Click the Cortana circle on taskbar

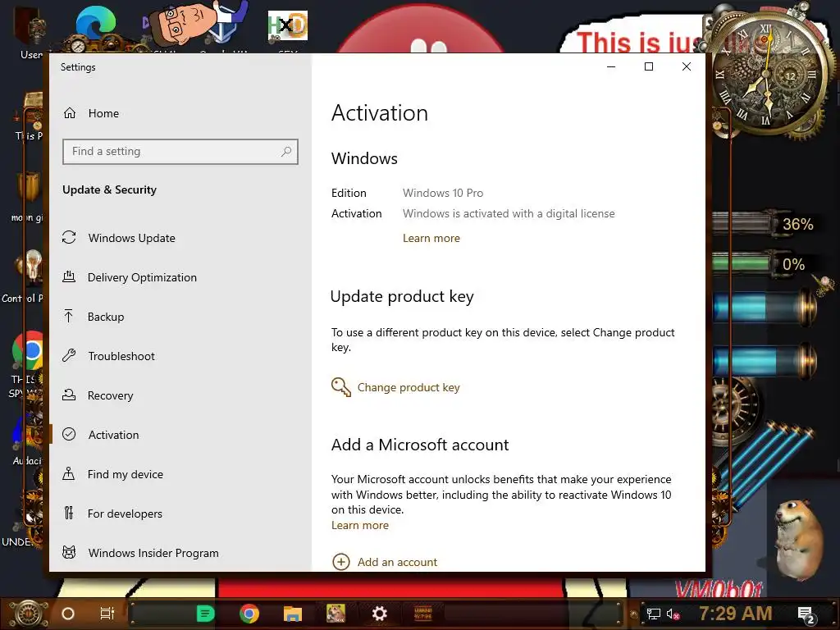coord(68,614)
